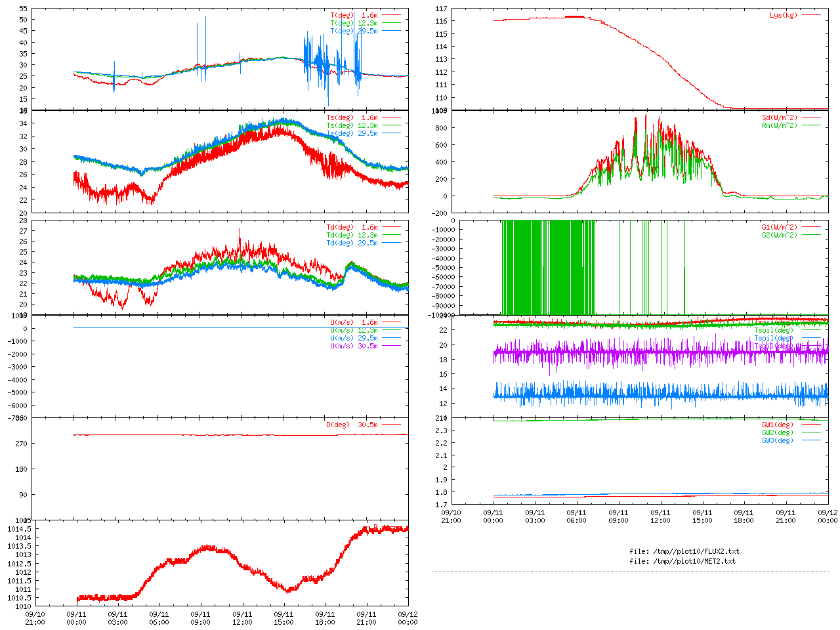Pick the 'Rn(W/m^2)' legend label
This screenshot has height=630, width=840.
pyautogui.click(x=780, y=126)
